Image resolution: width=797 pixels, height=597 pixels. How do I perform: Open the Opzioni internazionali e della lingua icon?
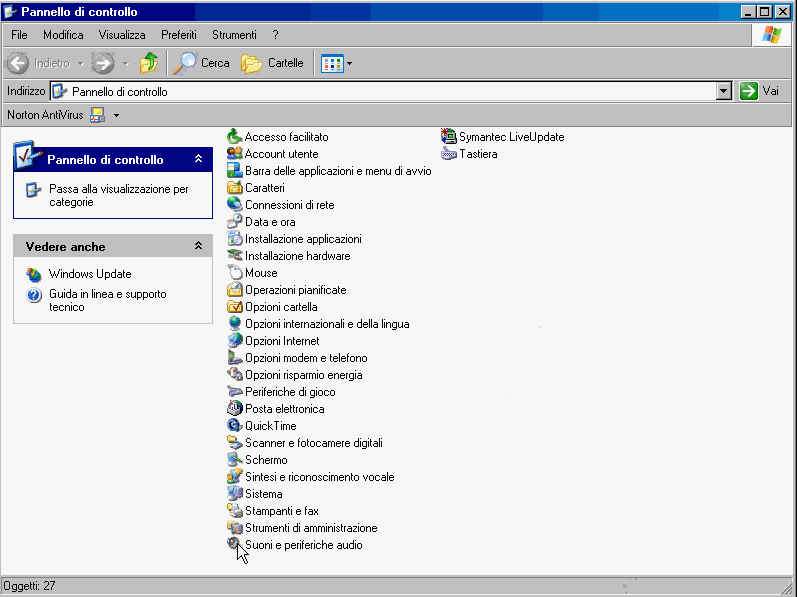click(234, 324)
